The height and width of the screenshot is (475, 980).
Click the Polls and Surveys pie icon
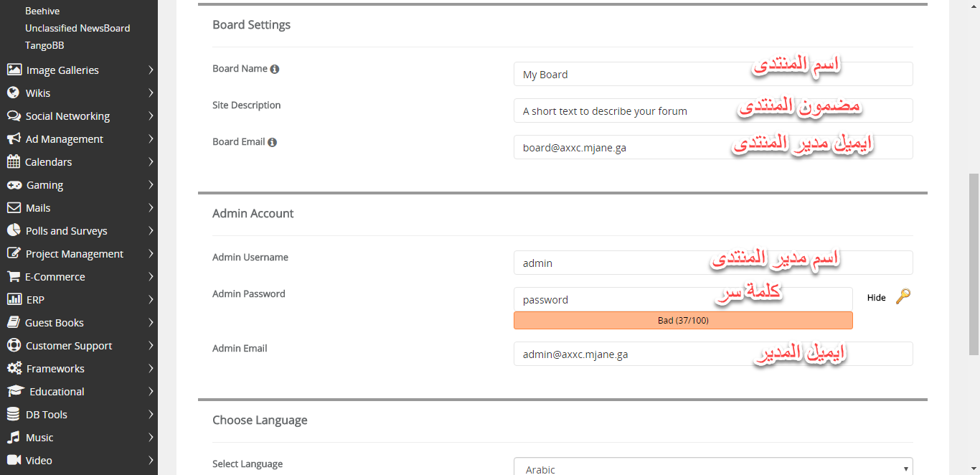13,230
